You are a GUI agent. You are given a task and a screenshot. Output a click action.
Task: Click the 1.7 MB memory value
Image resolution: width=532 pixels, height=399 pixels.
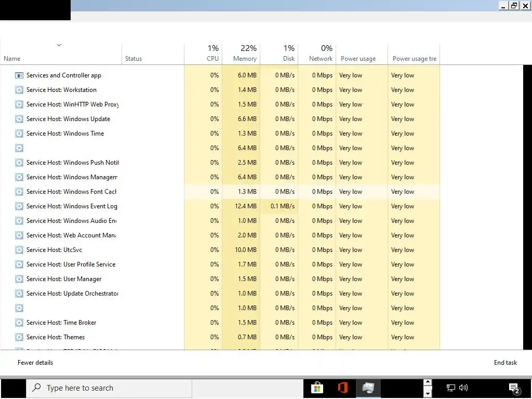(x=247, y=264)
